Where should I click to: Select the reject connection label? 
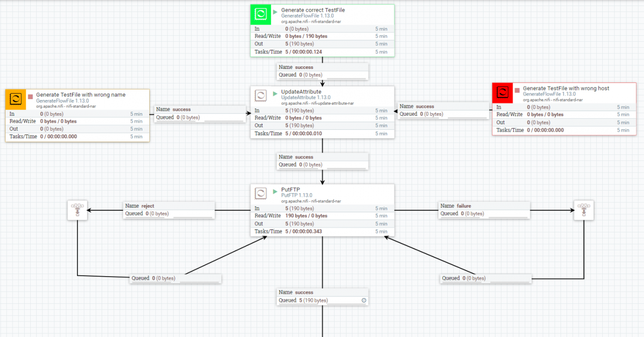click(169, 210)
